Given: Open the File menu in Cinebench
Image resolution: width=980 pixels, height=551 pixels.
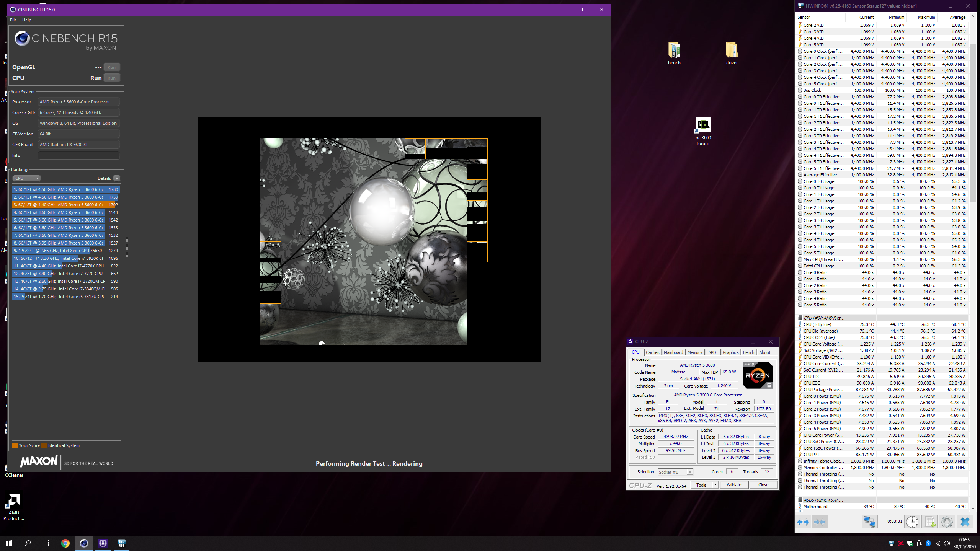Looking at the screenshot, I should click(13, 20).
